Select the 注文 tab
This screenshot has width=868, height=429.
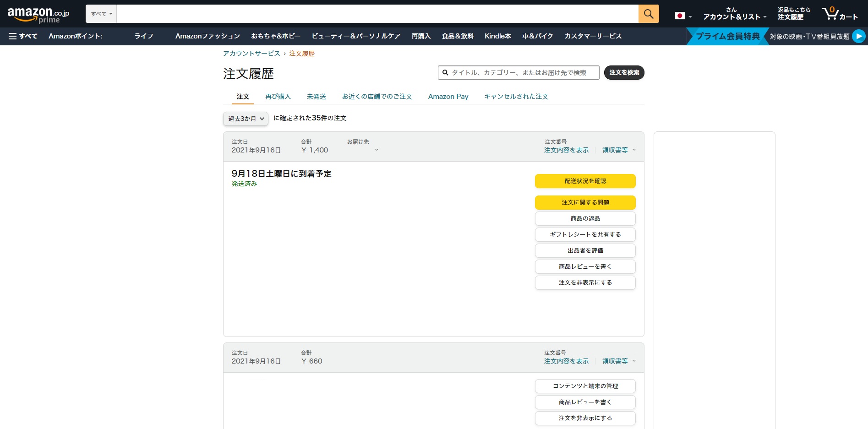pos(243,97)
